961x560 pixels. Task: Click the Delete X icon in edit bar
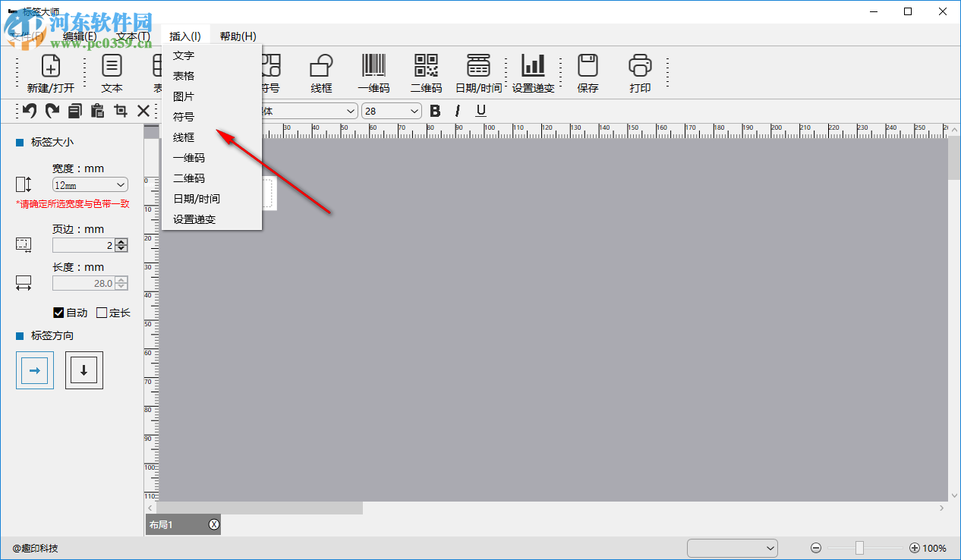coord(143,111)
